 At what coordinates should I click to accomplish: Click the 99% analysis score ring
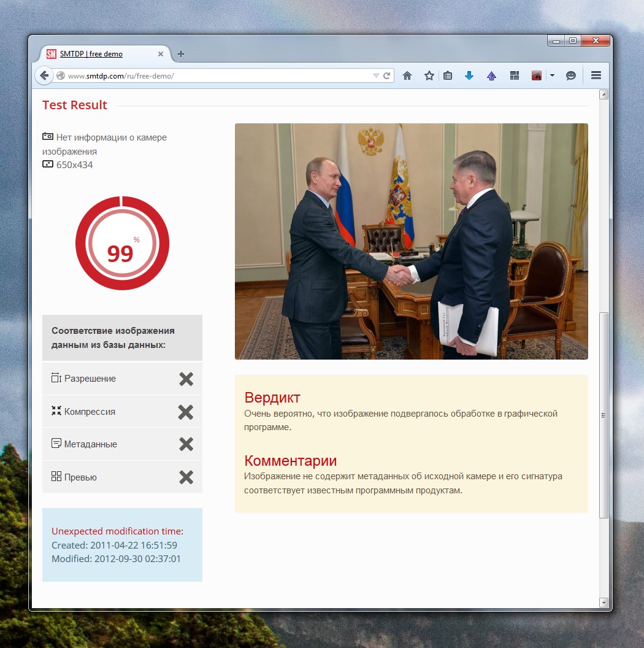coord(121,243)
